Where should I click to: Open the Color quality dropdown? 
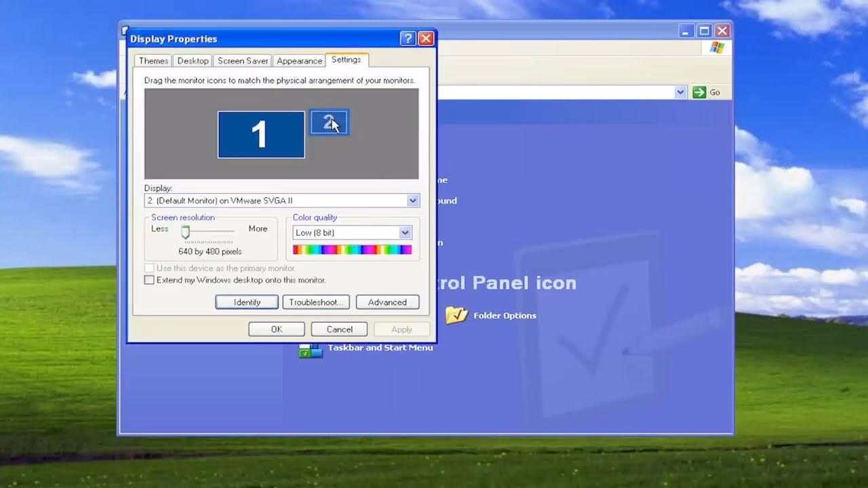point(405,232)
